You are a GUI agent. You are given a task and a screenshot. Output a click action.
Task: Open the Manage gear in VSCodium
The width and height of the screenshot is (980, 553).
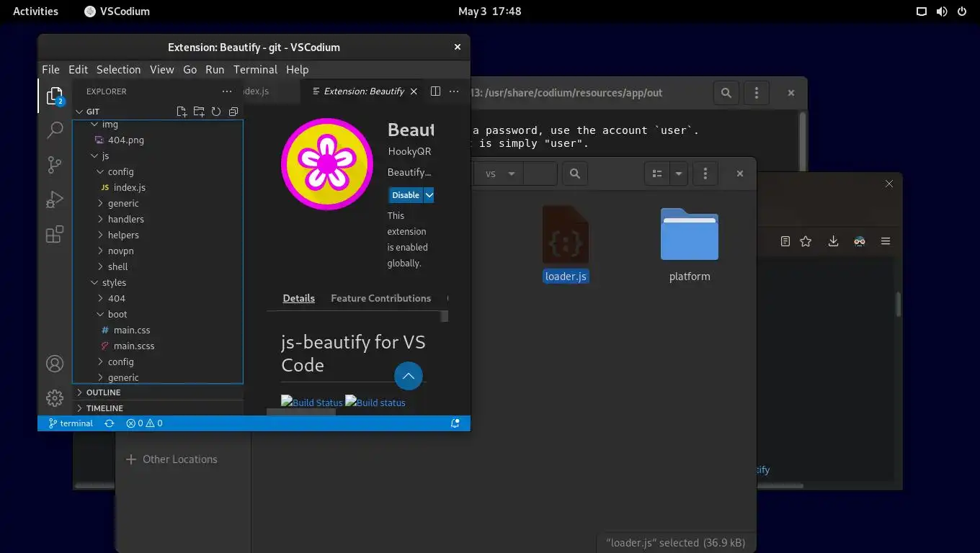point(55,397)
